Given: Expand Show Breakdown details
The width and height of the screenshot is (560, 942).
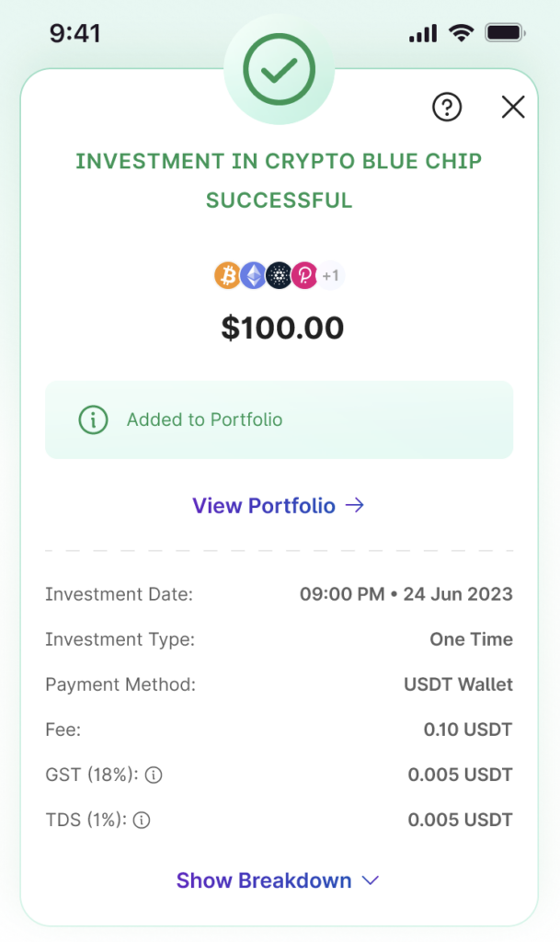Looking at the screenshot, I should point(264,880).
